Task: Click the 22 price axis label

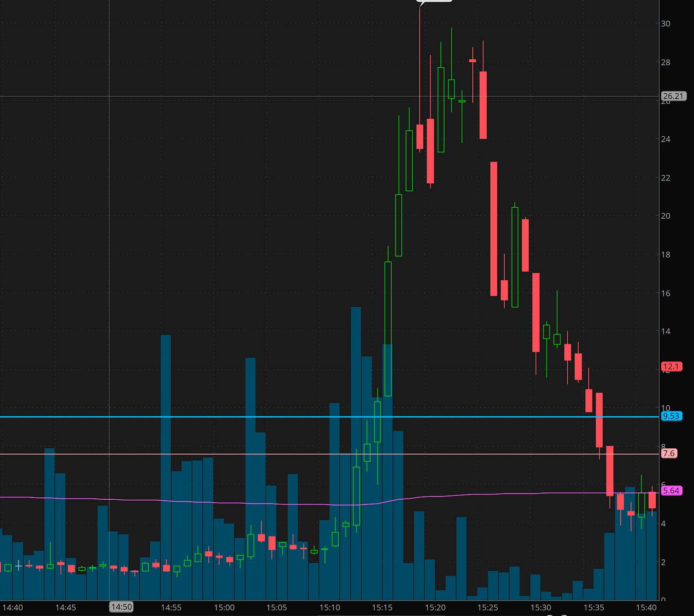Action: point(665,178)
